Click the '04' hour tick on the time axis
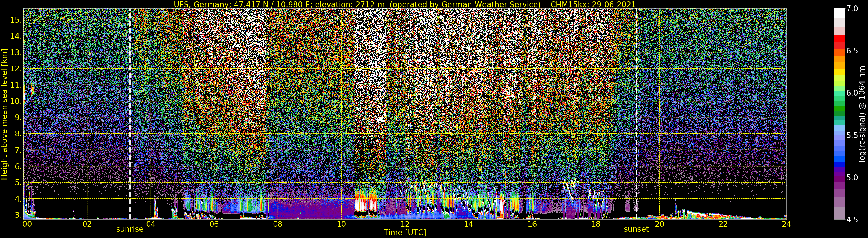The width and height of the screenshot is (868, 238). click(151, 224)
